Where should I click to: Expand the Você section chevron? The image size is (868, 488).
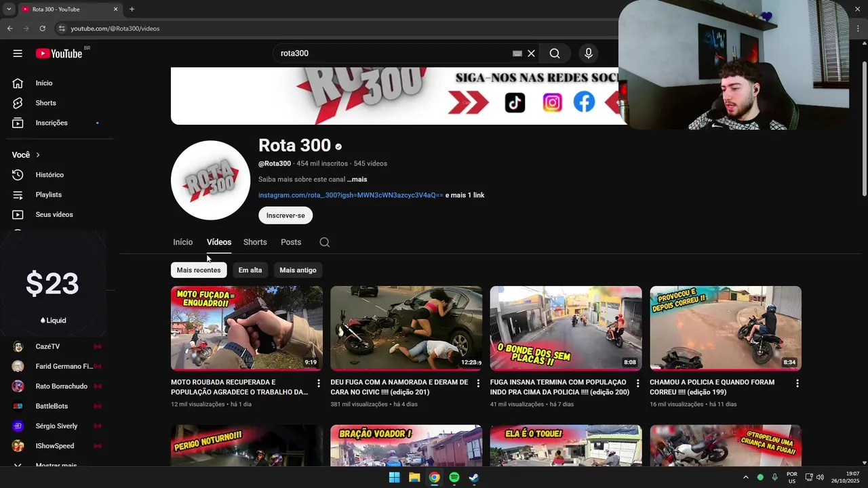tap(38, 155)
